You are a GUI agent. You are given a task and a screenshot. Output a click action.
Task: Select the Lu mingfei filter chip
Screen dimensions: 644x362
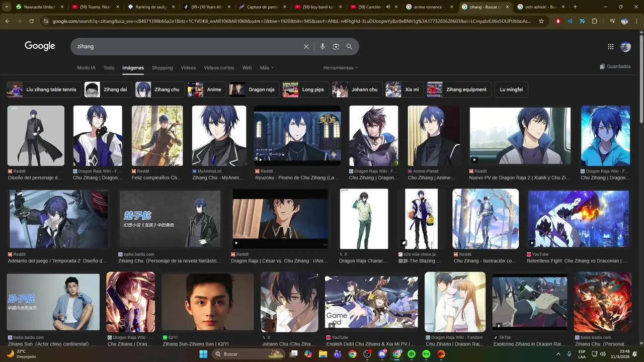coord(511,89)
